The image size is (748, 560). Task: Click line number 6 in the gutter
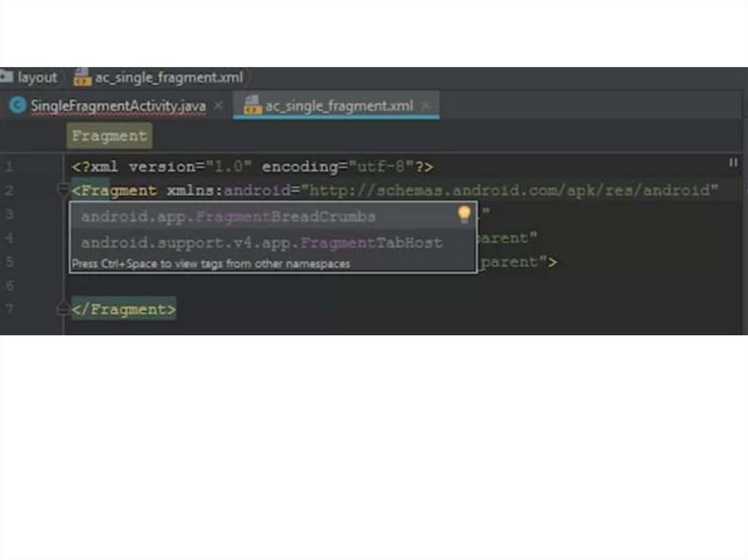(9, 285)
